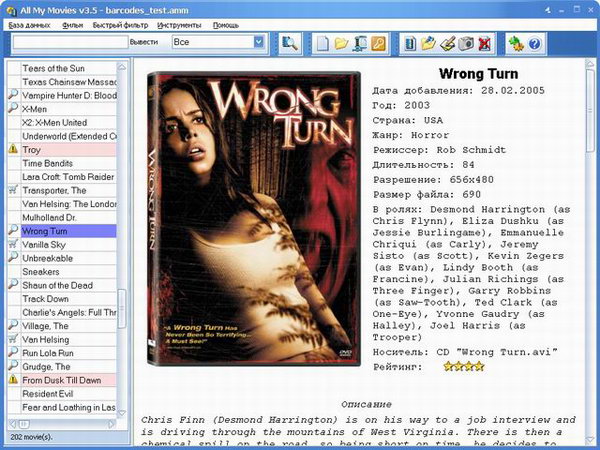This screenshot has width=600, height=450.
Task: Click the password key icon in toolbar
Action: coord(378,43)
